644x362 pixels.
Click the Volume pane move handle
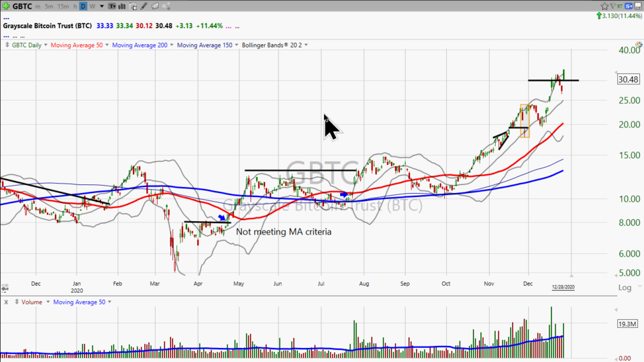pos(17,302)
